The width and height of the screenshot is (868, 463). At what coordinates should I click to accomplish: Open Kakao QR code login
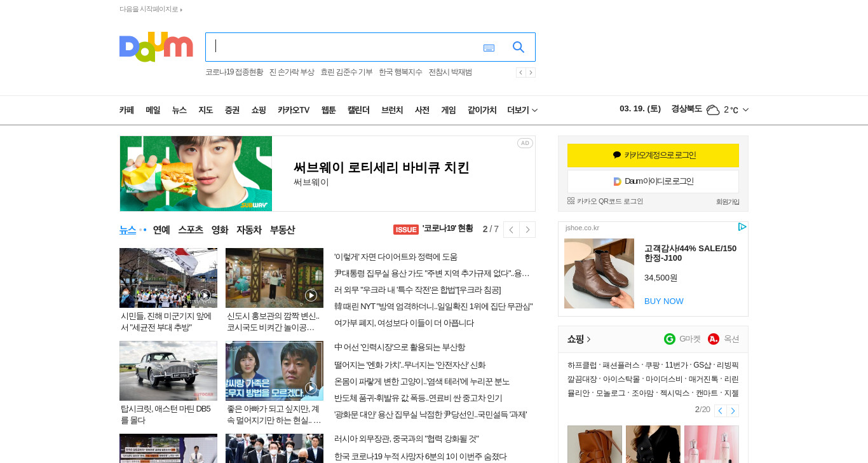[x=605, y=201]
